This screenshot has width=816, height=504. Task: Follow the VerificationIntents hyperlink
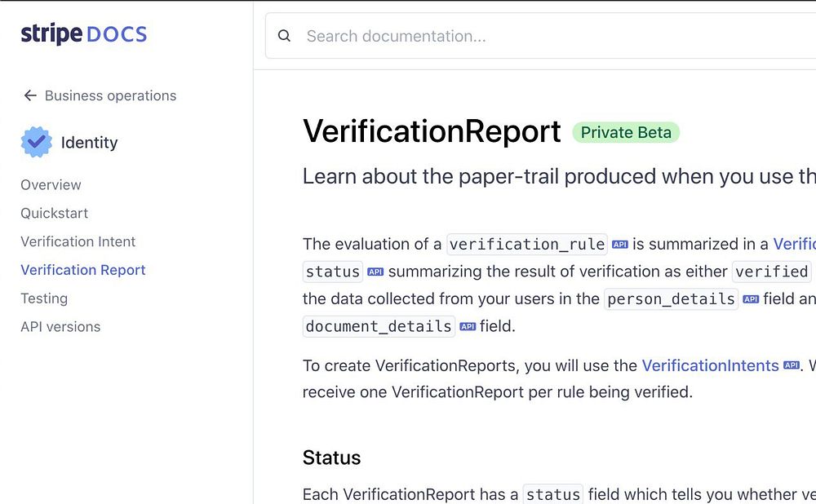(x=710, y=365)
